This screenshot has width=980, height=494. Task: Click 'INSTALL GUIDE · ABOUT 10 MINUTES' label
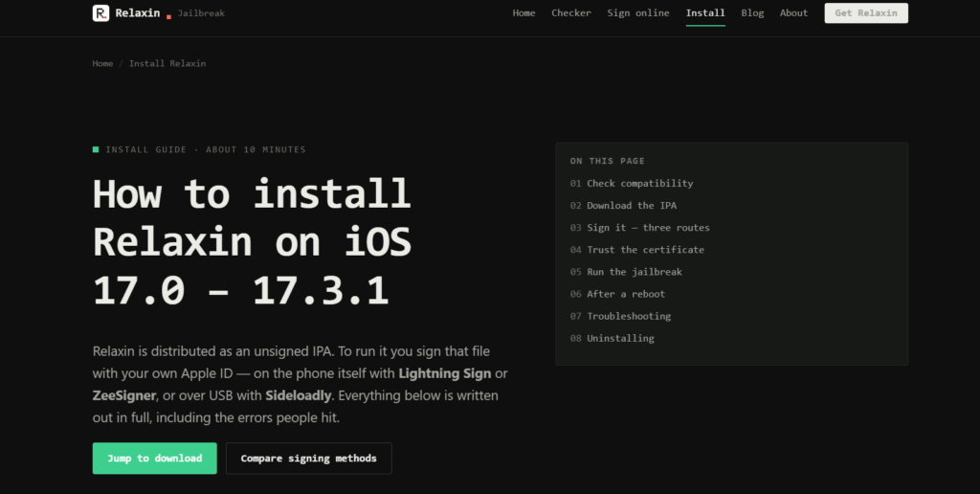206,149
